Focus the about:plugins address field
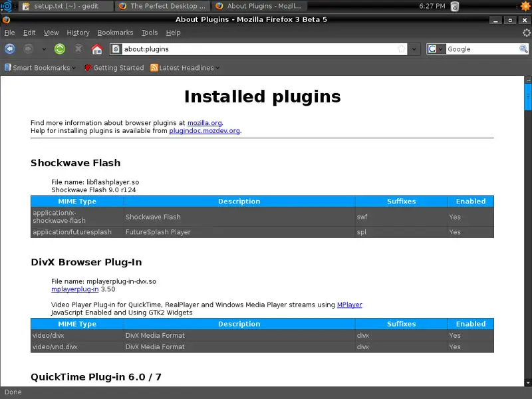 (259, 49)
